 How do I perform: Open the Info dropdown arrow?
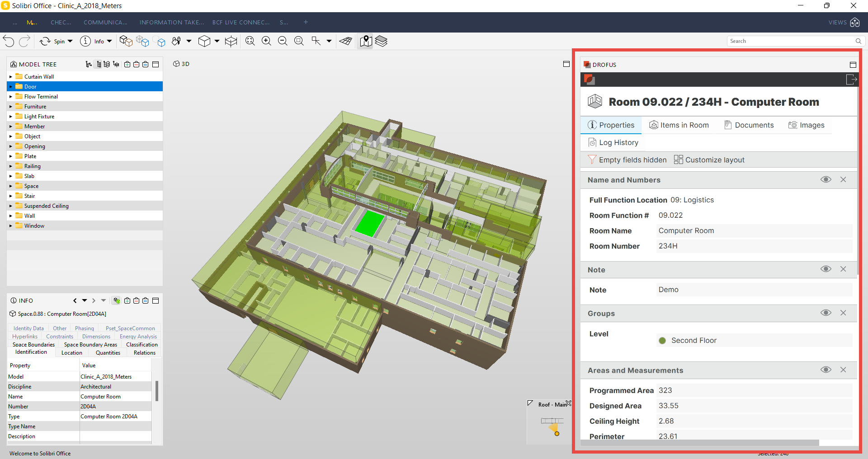(x=109, y=41)
